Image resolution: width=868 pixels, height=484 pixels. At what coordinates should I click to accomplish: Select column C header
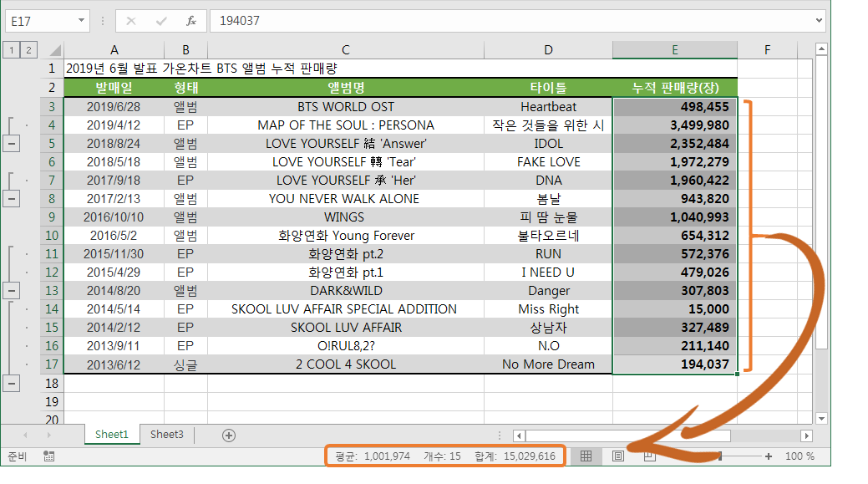tap(345, 50)
